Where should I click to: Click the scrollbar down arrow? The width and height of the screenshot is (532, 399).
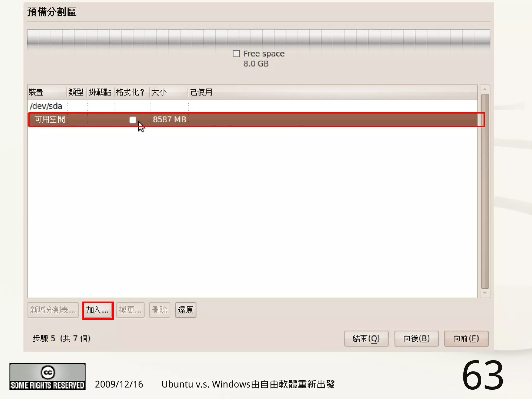coord(485,293)
